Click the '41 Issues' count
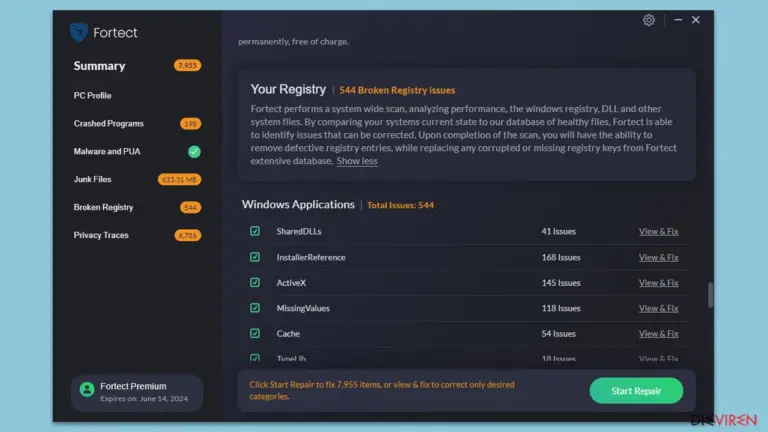Viewport: 768px width, 432px height. pyautogui.click(x=558, y=231)
